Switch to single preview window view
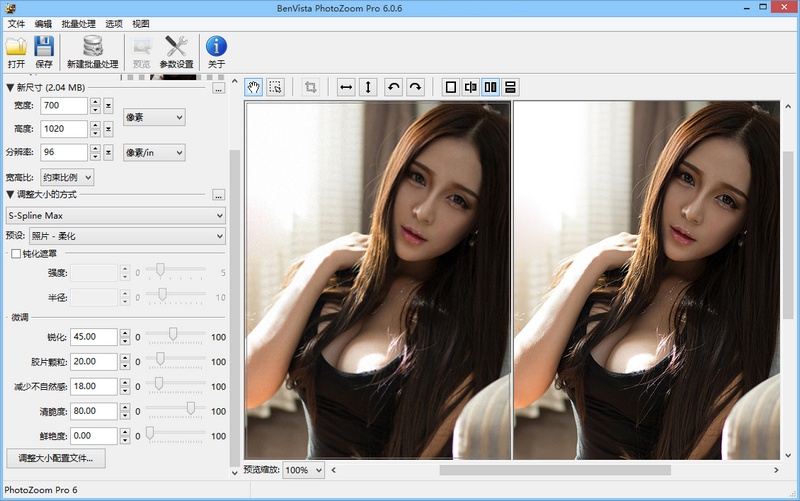 (x=450, y=87)
